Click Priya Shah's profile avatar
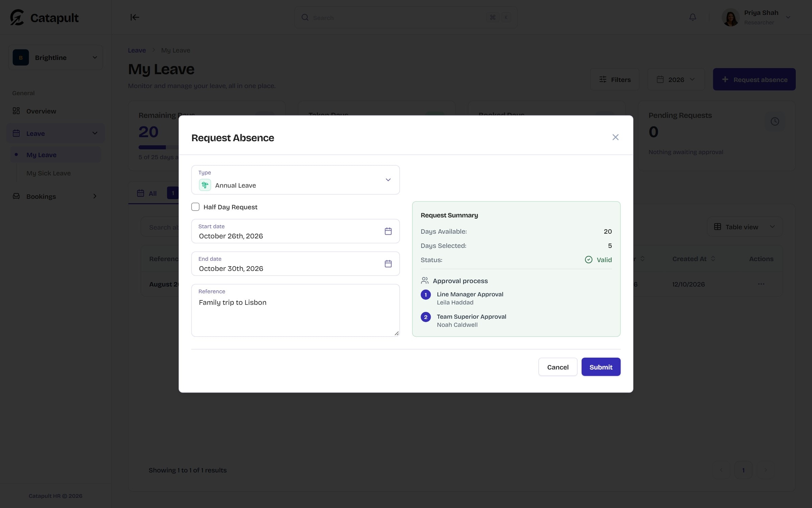Viewport: 812px width, 508px height. pos(730,17)
